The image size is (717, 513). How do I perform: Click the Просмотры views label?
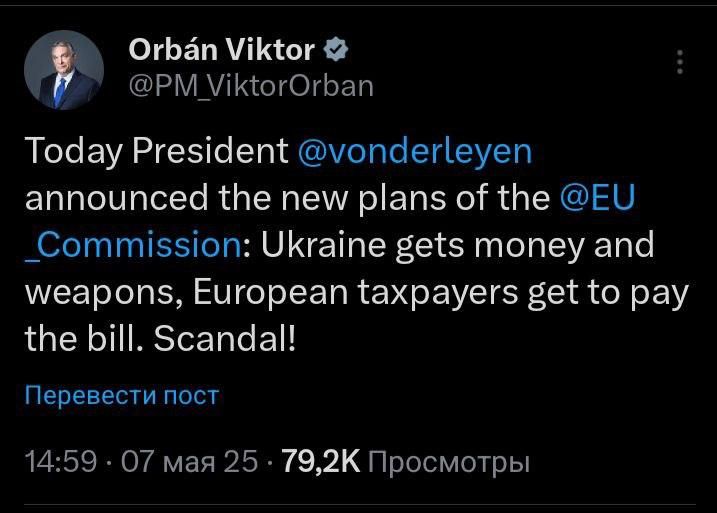(448, 462)
